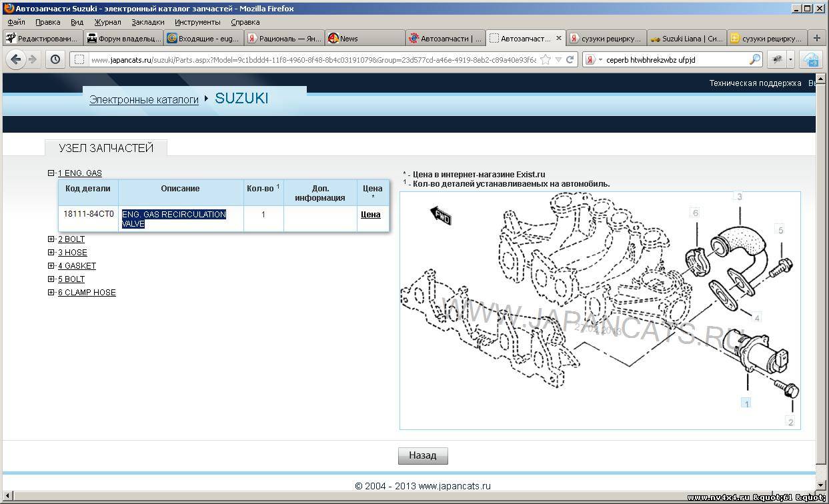The image size is (829, 504).
Task: Open the Справка menu
Action: point(245,22)
